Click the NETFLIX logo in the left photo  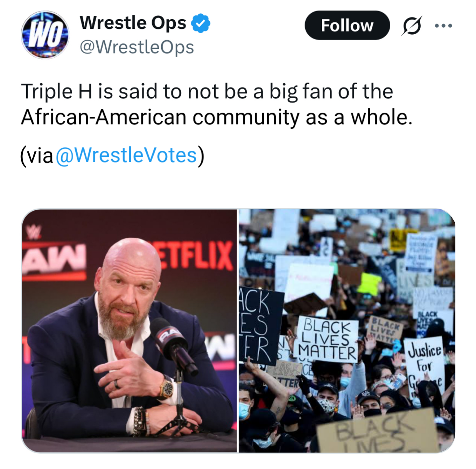(195, 255)
